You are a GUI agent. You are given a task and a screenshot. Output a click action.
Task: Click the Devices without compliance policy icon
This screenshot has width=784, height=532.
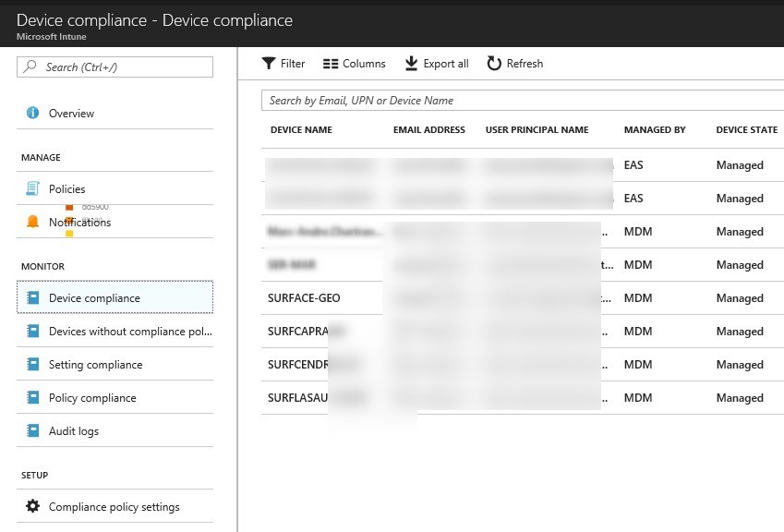tap(32, 331)
